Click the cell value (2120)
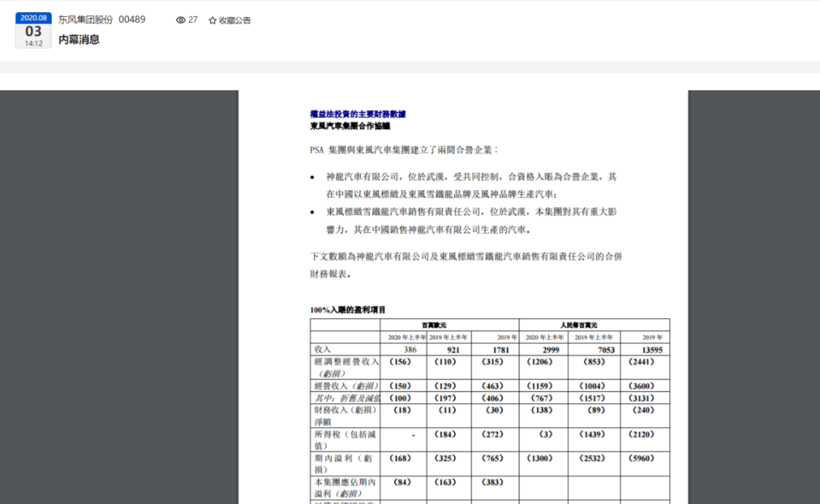Viewport: 820px width, 504px height. (641, 434)
